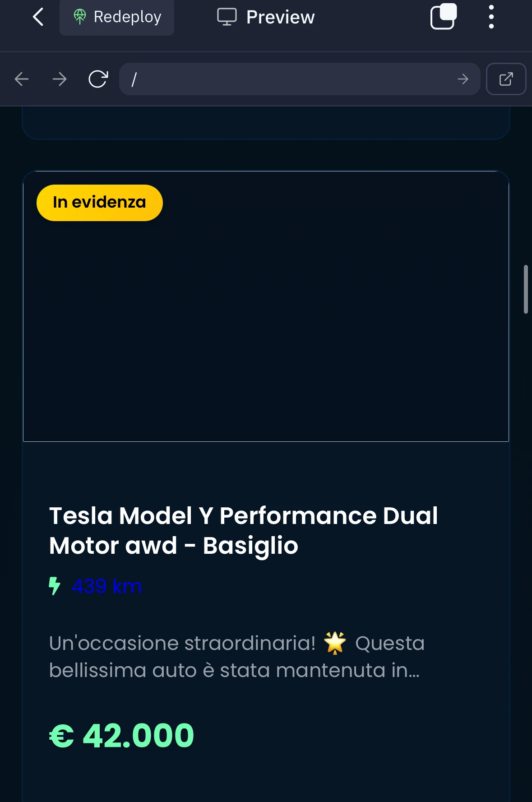Open the three-dot overflow menu
The width and height of the screenshot is (532, 802).
pos(491,17)
